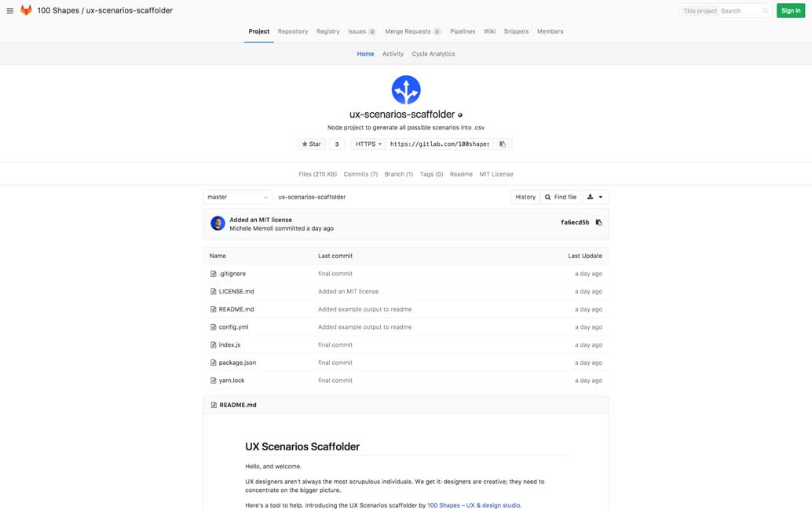Open the Find file button

coord(561,197)
